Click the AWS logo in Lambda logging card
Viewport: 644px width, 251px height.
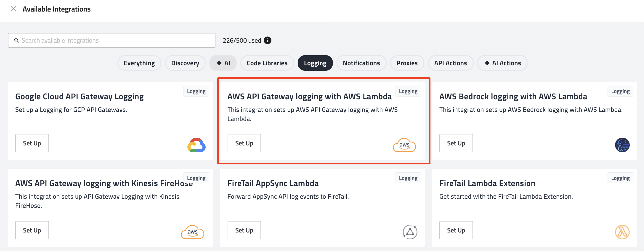click(404, 145)
